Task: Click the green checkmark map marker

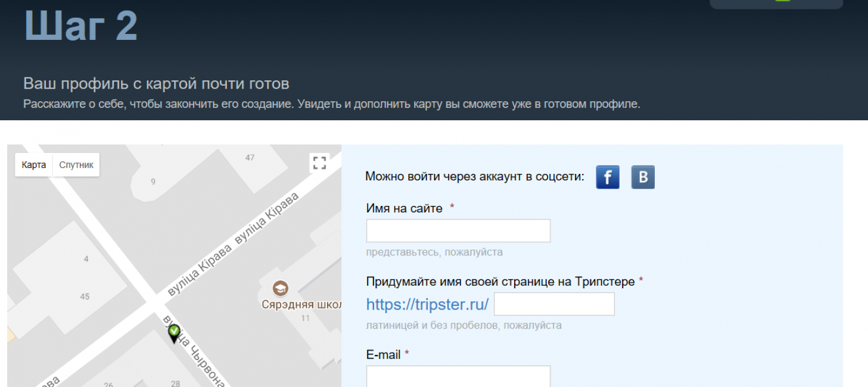Action: [x=174, y=332]
